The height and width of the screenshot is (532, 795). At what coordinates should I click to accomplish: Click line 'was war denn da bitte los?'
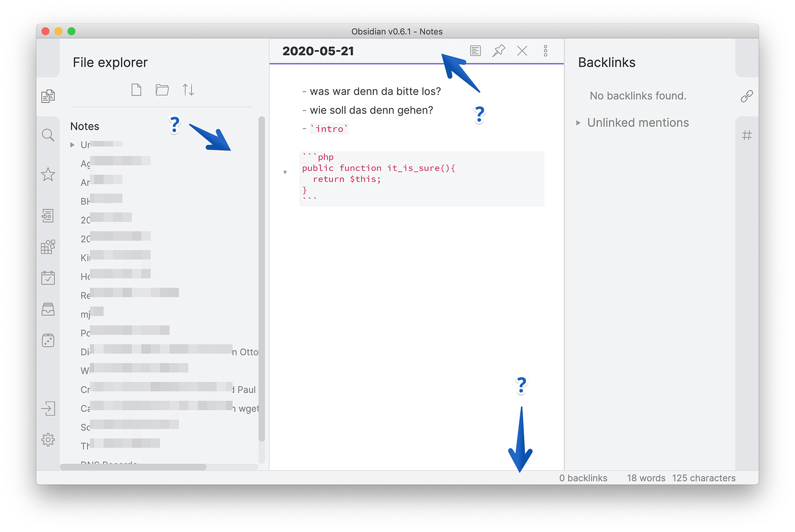pos(375,92)
